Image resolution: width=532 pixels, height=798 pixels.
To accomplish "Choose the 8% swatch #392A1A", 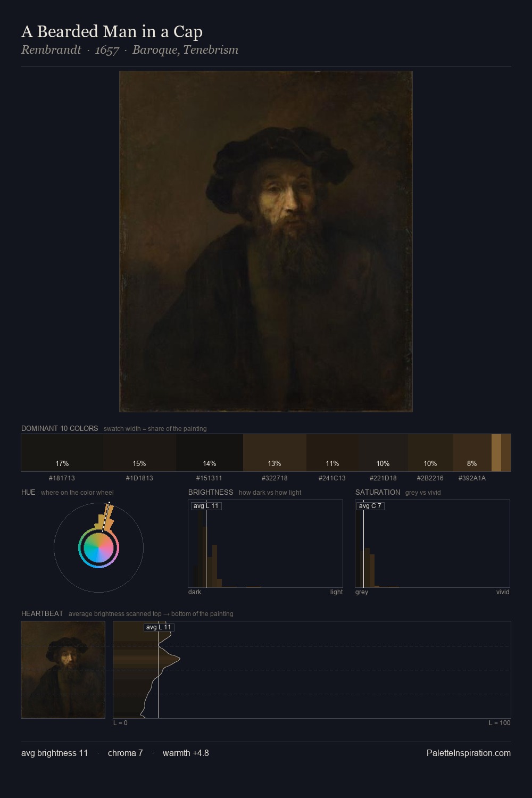I will [472, 453].
